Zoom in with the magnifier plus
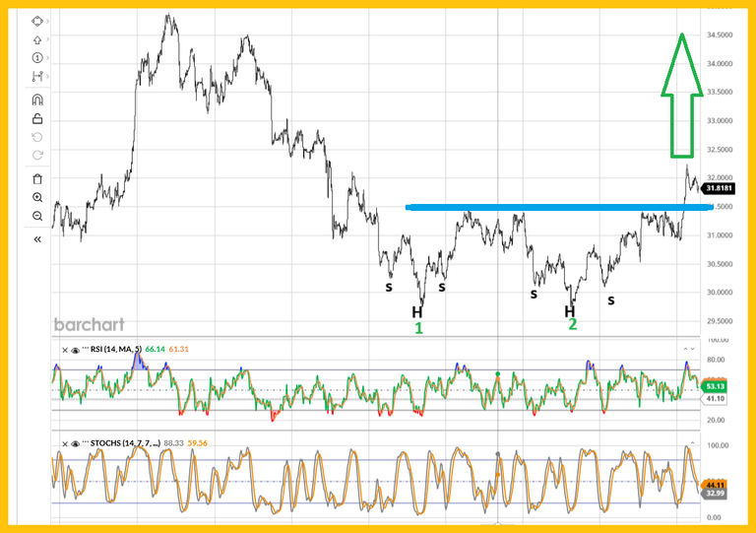 [x=37, y=197]
